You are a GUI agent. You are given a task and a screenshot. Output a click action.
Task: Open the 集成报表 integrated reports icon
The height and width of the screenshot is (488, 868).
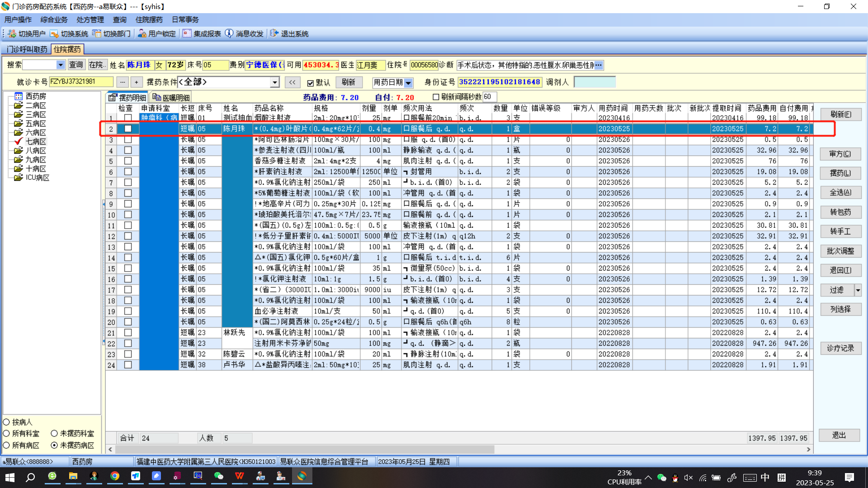[187, 34]
